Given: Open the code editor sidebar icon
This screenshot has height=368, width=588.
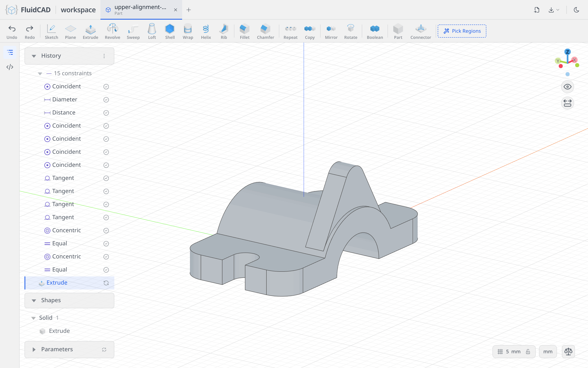Looking at the screenshot, I should pyautogui.click(x=10, y=67).
